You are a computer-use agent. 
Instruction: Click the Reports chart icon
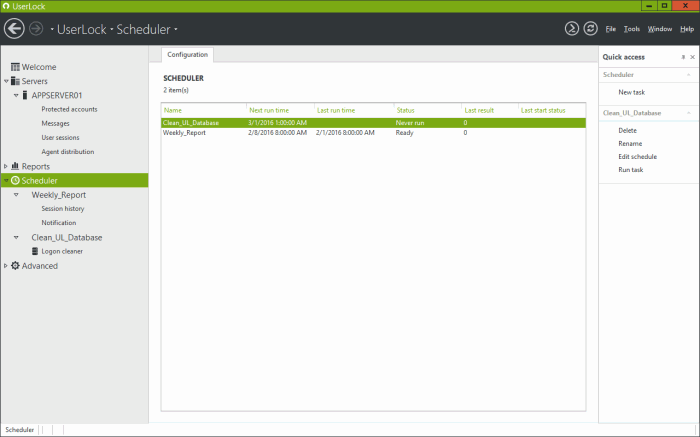point(15,166)
